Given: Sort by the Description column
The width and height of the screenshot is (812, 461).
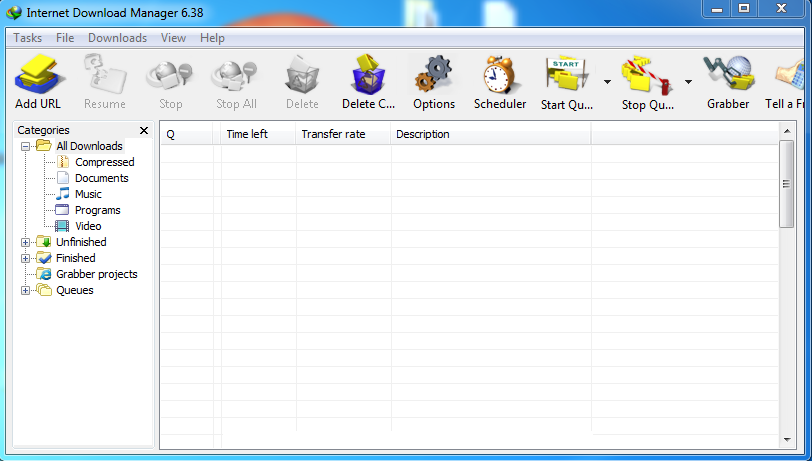Looking at the screenshot, I should click(x=490, y=134).
